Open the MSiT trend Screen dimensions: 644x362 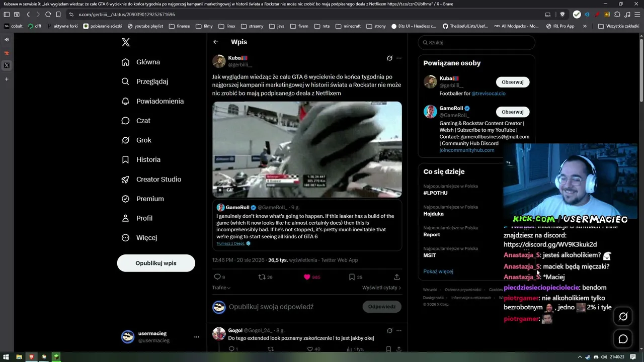(x=430, y=255)
